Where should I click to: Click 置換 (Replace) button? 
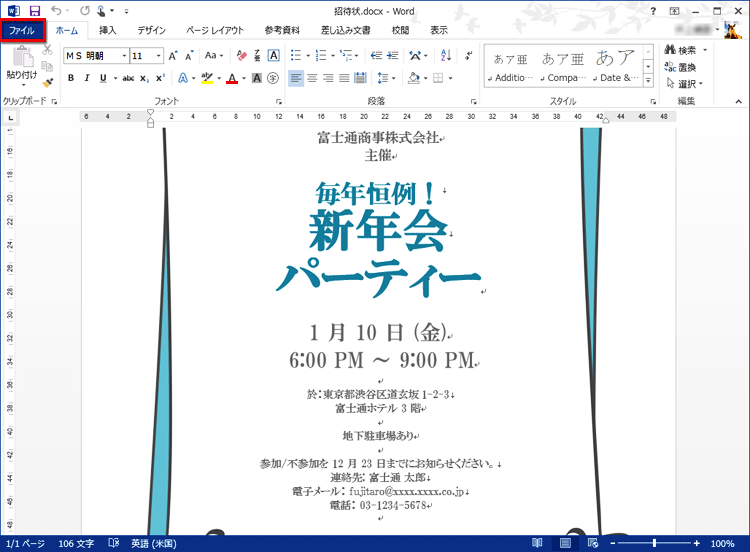pos(680,67)
